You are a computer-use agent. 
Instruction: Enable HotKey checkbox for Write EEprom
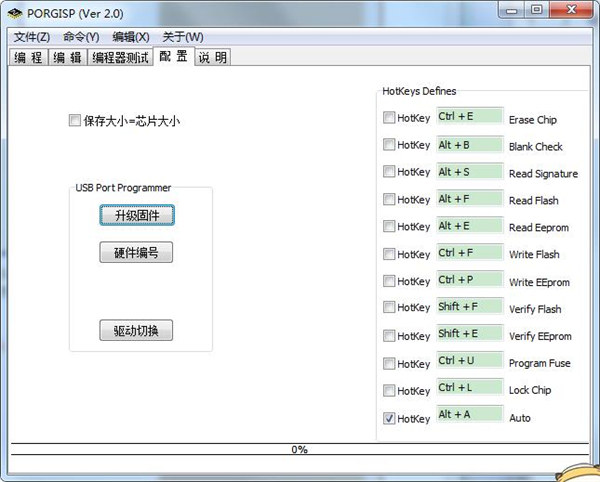(389, 281)
